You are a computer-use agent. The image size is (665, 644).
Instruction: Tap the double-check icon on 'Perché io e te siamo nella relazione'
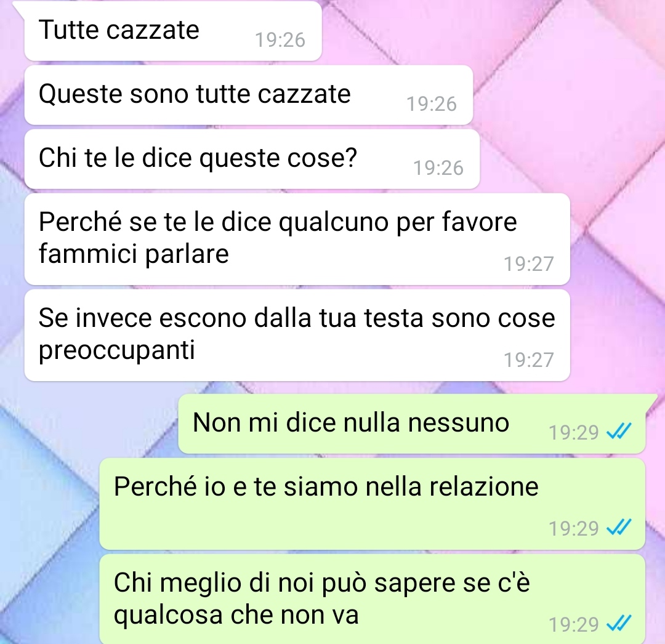point(619,528)
